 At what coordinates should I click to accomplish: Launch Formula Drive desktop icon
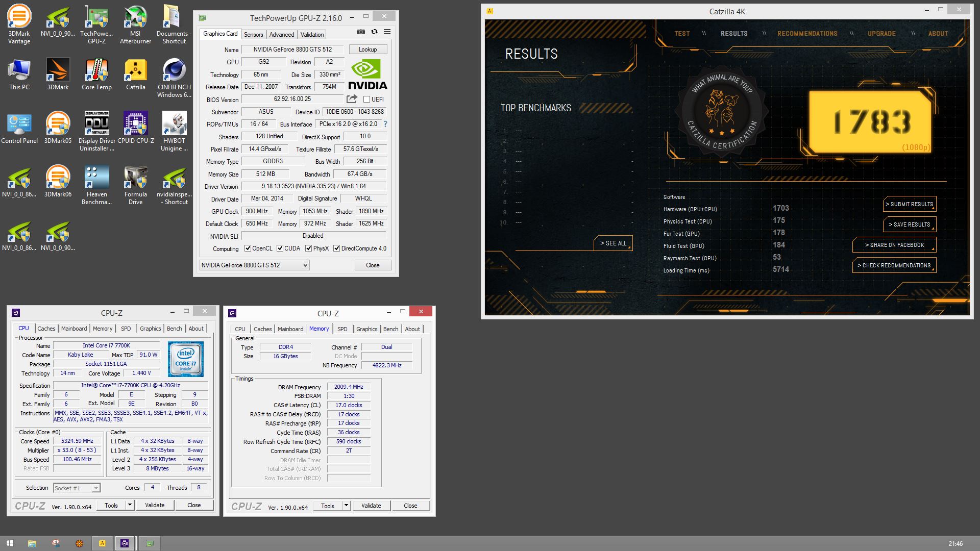pyautogui.click(x=135, y=185)
